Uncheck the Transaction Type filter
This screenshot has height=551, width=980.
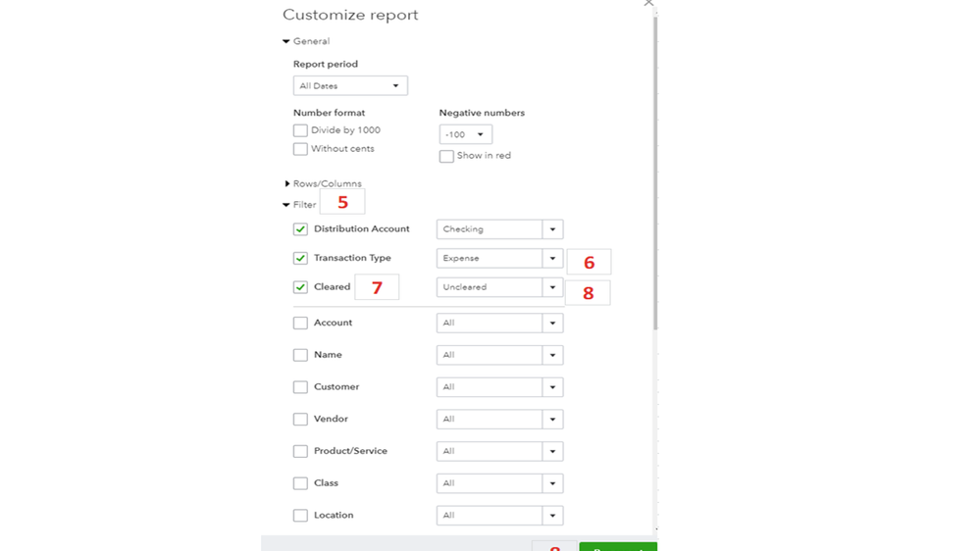pyautogui.click(x=300, y=259)
